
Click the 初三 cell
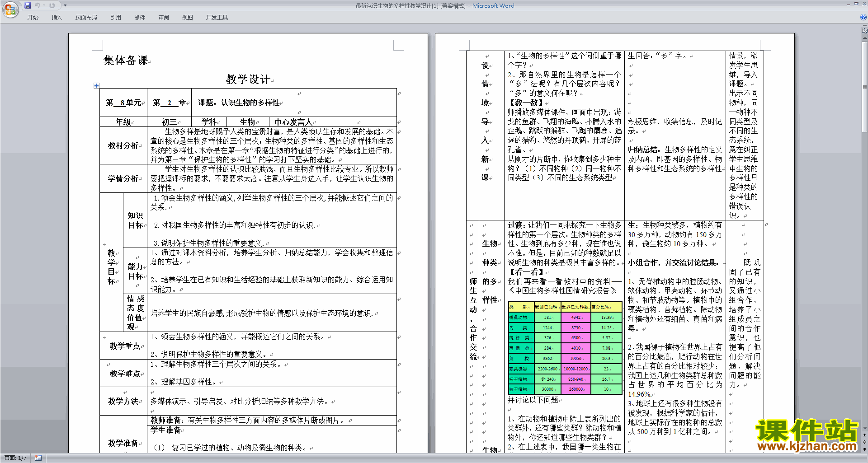(x=170, y=122)
